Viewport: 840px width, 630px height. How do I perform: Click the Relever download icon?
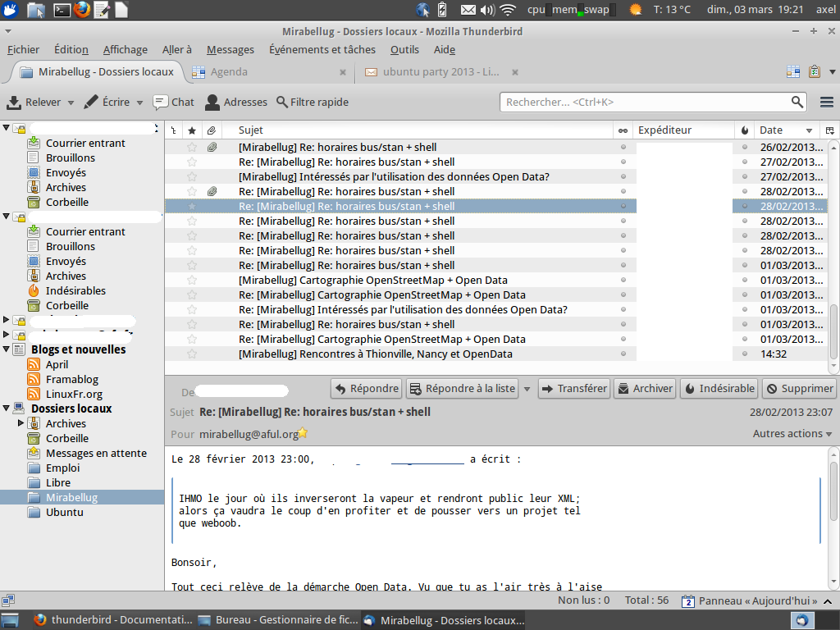[15, 103]
